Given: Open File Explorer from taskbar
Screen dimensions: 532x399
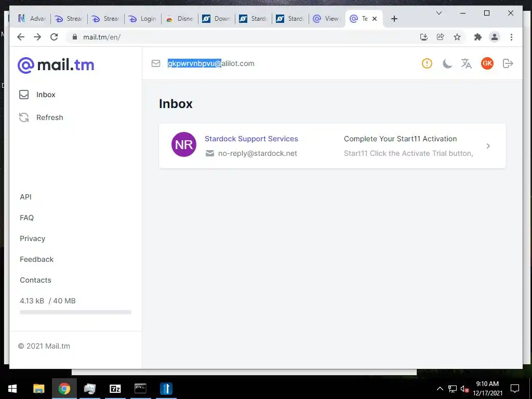Looking at the screenshot, I should coord(38,389).
